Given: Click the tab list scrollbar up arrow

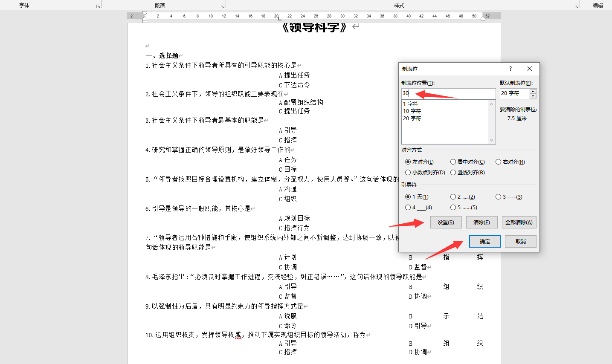Looking at the screenshot, I should [492, 104].
